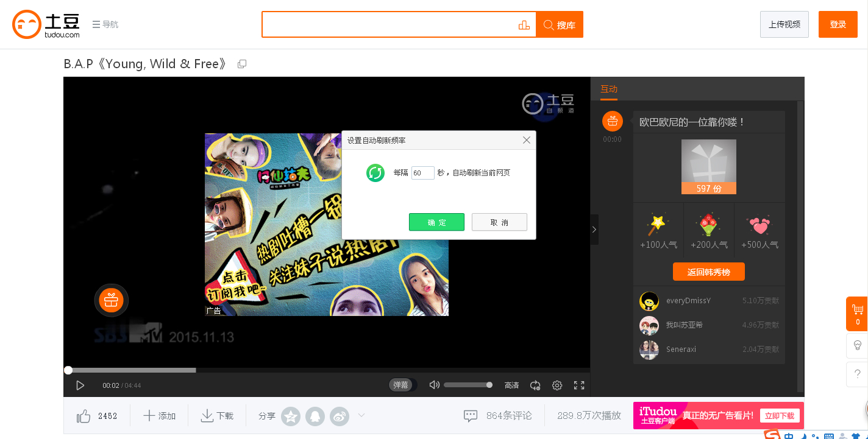Click the 下载 download button
The width and height of the screenshot is (868, 439).
click(x=217, y=416)
